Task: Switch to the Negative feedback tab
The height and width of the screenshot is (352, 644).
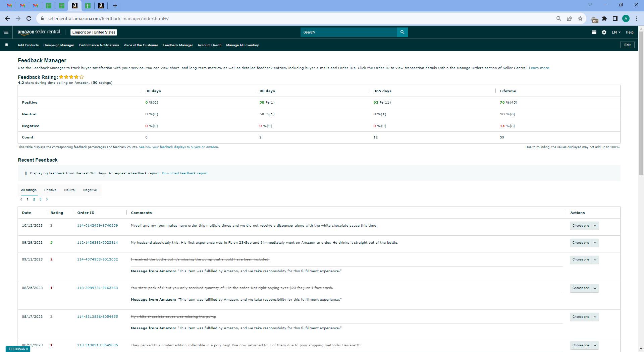Action: click(90, 190)
